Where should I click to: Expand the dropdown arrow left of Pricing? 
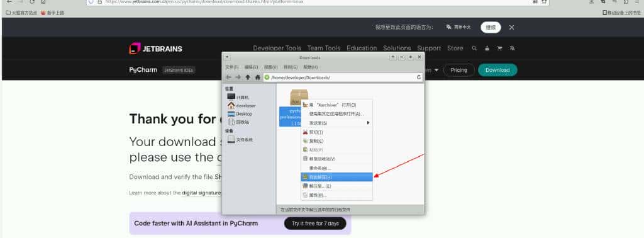(x=436, y=71)
